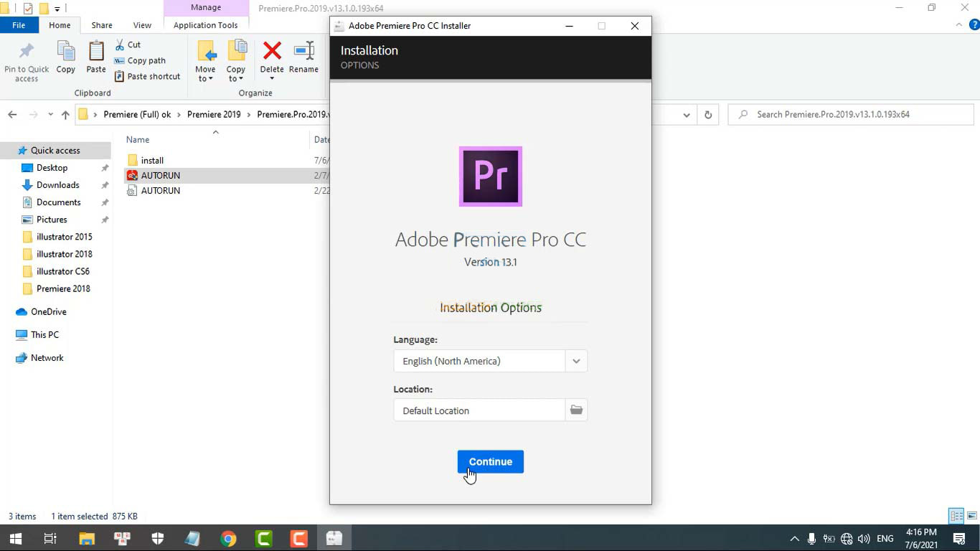Open Documents in navigation pane
This screenshot has height=551, width=980.
pyautogui.click(x=58, y=202)
